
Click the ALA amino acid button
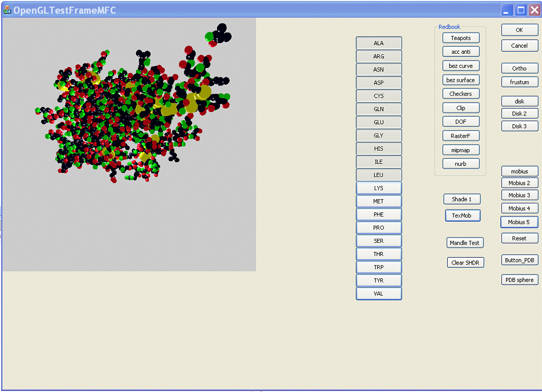(x=379, y=43)
